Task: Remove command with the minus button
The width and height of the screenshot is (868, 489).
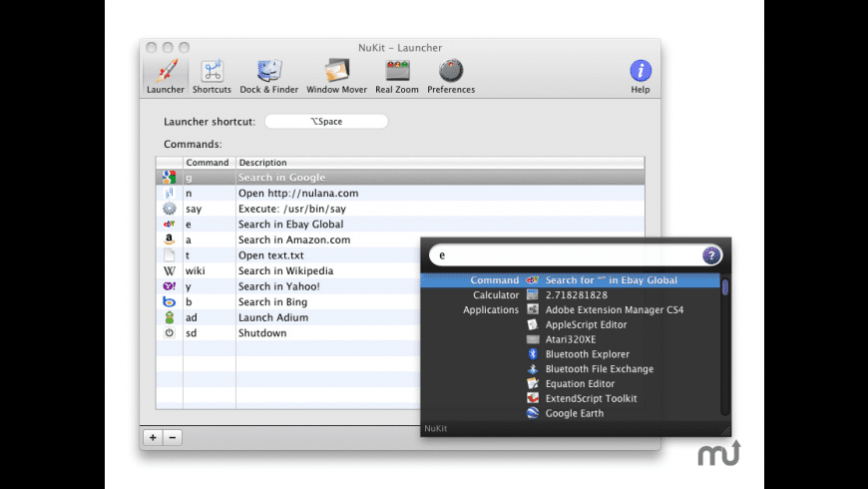Action: (172, 437)
